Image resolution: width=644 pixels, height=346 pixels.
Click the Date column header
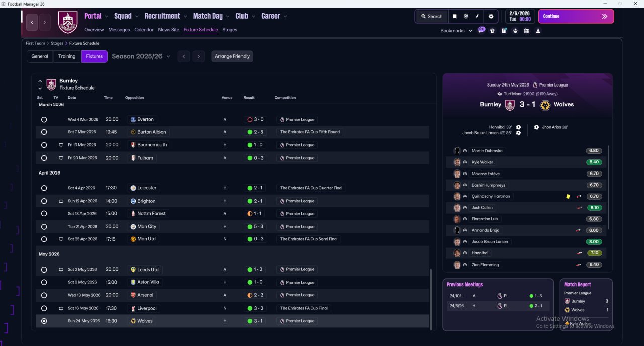72,98
